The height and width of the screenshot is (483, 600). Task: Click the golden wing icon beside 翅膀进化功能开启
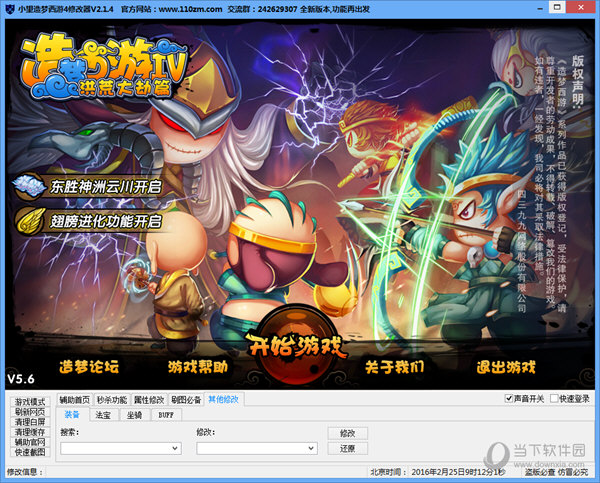[30, 220]
